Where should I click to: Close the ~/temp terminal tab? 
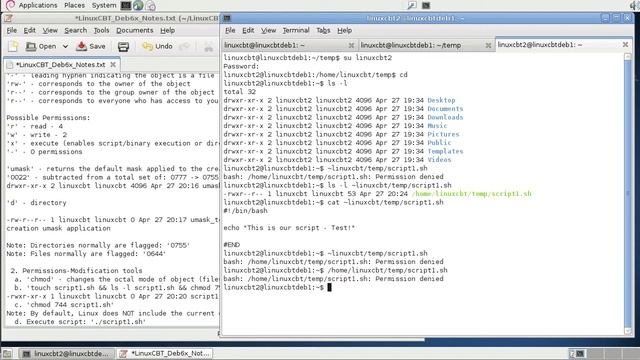488,45
